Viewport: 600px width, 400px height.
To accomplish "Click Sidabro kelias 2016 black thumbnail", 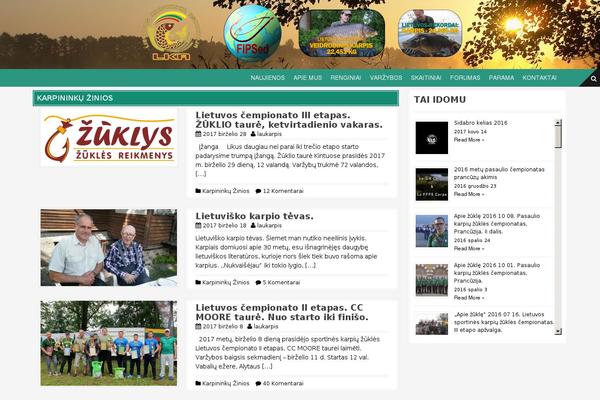I will point(432,138).
